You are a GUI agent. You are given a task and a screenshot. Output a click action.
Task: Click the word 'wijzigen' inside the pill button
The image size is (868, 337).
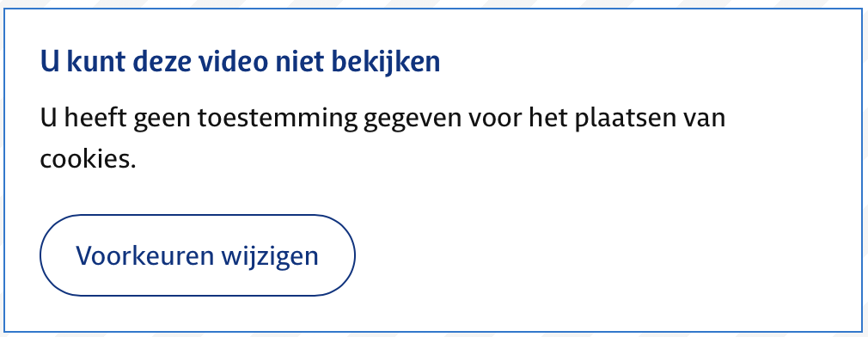(x=270, y=257)
